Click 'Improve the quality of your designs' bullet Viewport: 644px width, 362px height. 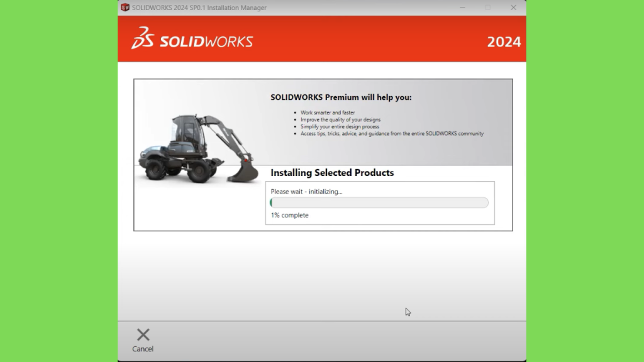(340, 119)
